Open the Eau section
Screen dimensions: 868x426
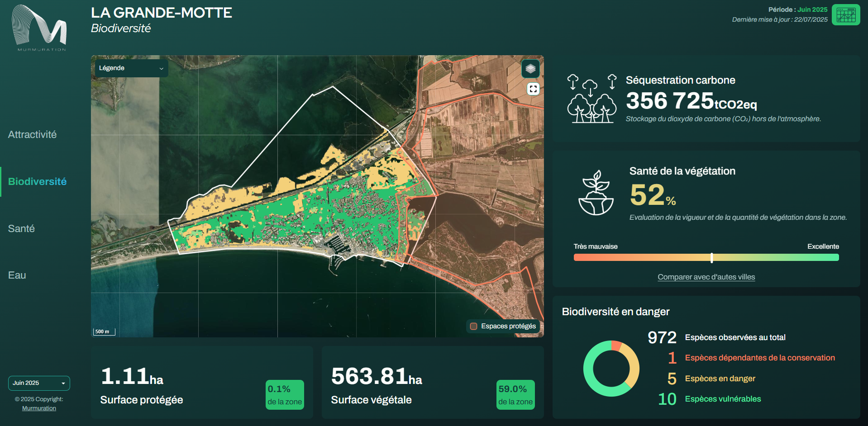click(x=17, y=275)
